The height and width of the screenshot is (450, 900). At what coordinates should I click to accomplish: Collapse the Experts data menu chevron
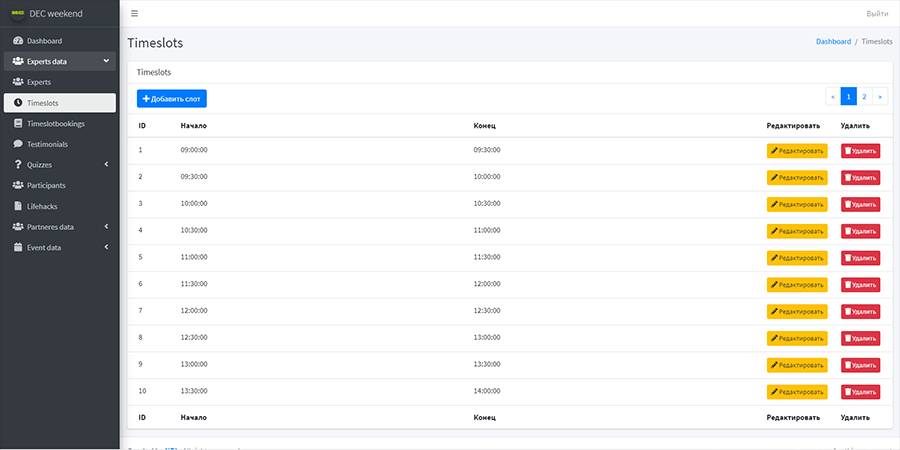[106, 61]
